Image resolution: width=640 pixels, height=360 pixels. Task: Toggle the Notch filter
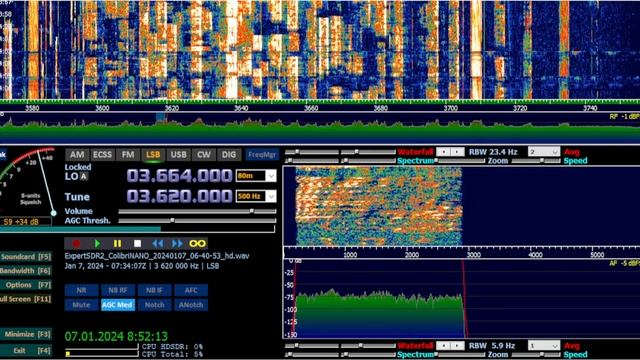154,305
